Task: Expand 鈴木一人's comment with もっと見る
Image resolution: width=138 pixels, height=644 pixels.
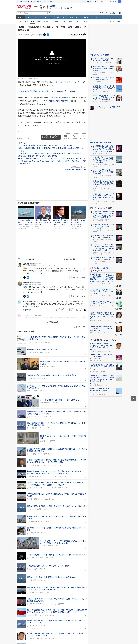Action: point(38,292)
